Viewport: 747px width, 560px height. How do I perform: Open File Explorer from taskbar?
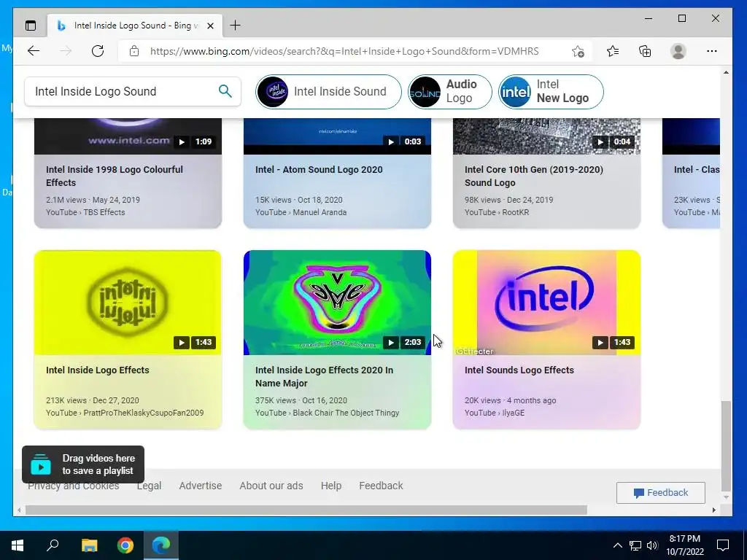coord(89,545)
